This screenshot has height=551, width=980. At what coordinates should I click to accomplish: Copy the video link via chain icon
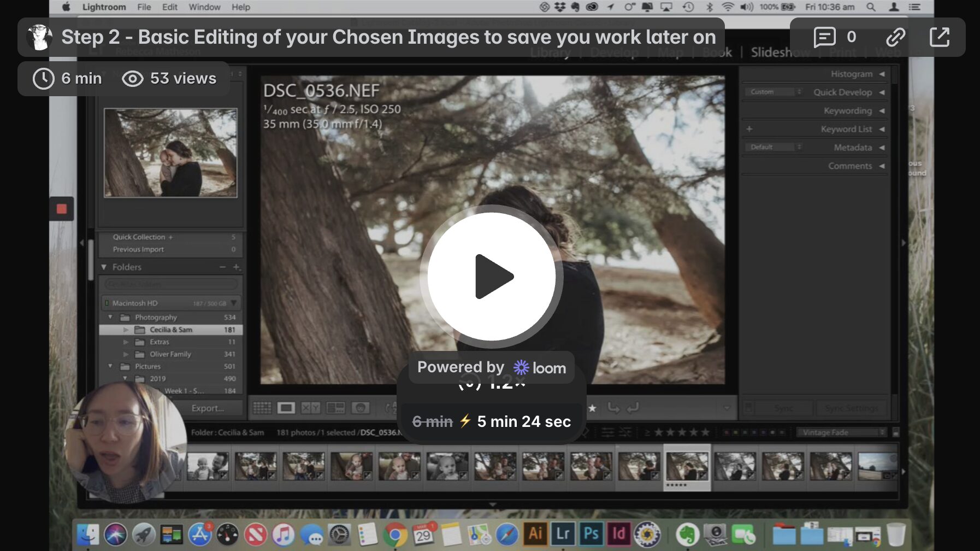tap(895, 37)
